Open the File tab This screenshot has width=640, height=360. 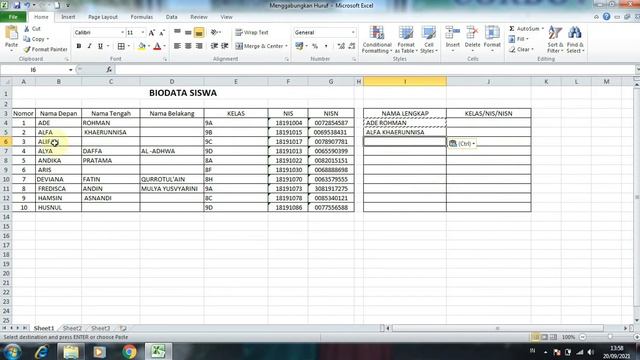click(x=13, y=17)
